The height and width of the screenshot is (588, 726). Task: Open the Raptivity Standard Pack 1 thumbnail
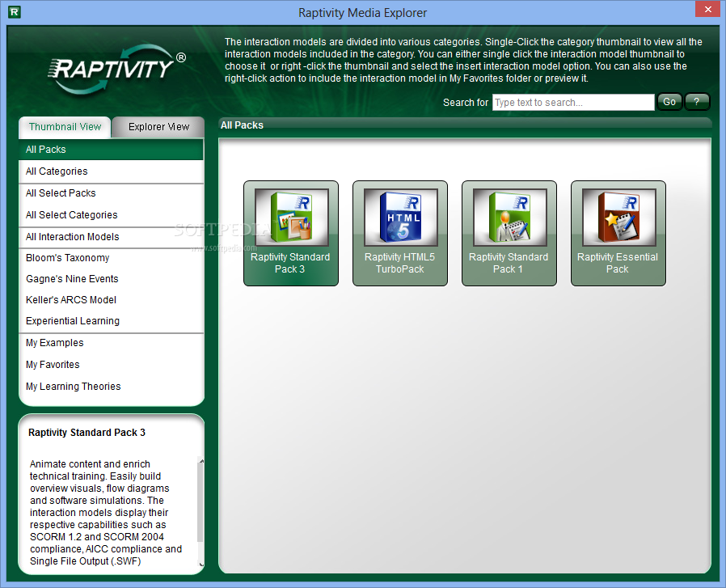point(509,233)
